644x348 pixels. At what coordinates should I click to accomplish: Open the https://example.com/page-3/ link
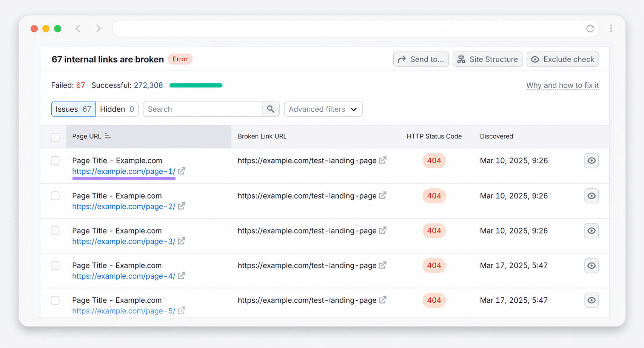click(124, 241)
